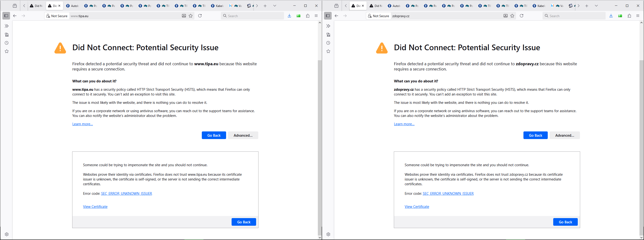Open sidebar settings gear in zdopravy.cz window
The width and height of the screenshot is (644, 240).
328,234
